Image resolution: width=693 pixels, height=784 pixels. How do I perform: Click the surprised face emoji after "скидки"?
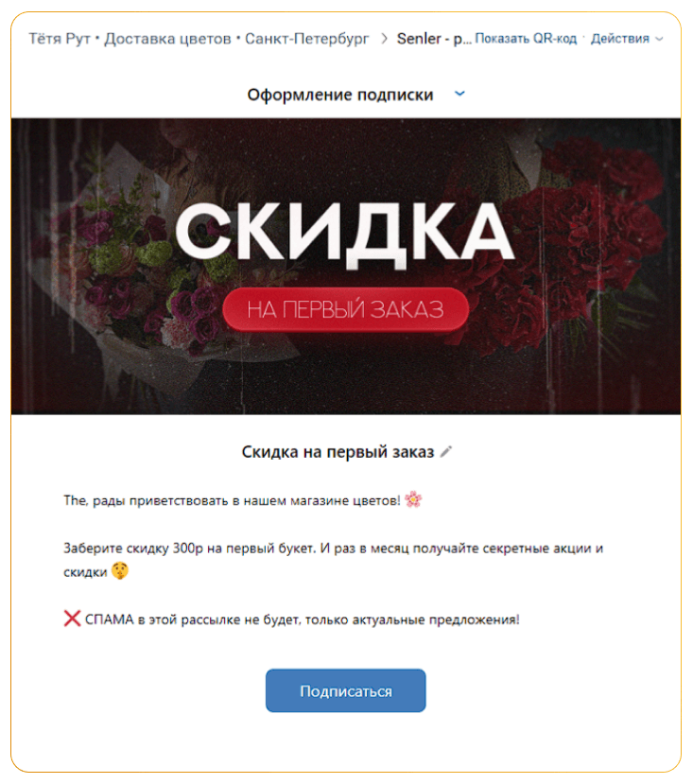coord(119,571)
